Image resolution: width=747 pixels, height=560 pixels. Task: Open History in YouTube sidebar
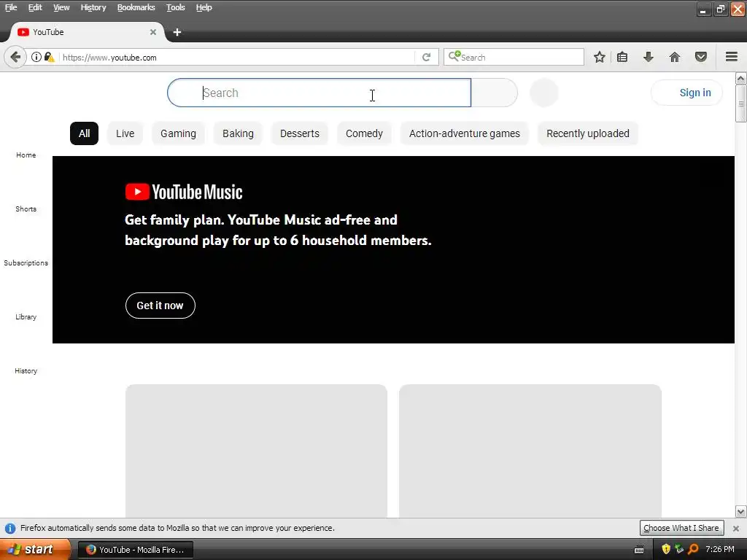(26, 370)
